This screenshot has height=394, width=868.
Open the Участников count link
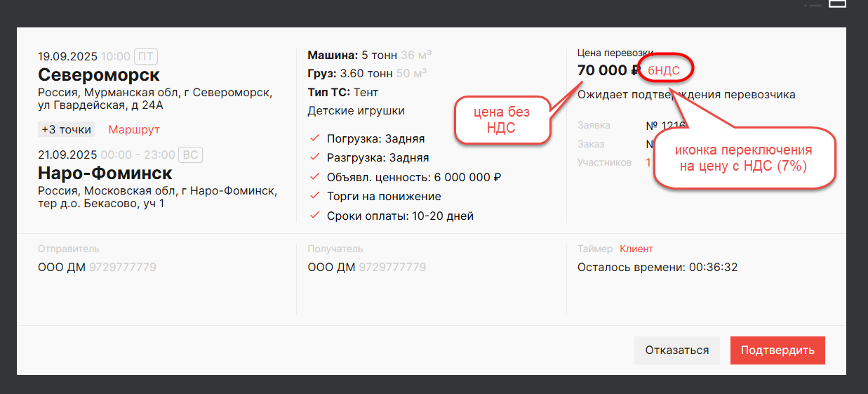[648, 162]
